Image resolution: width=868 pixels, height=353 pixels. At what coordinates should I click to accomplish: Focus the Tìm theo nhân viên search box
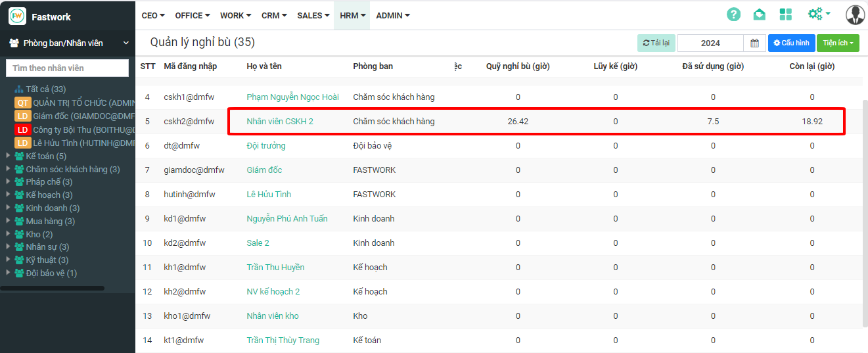coord(67,68)
